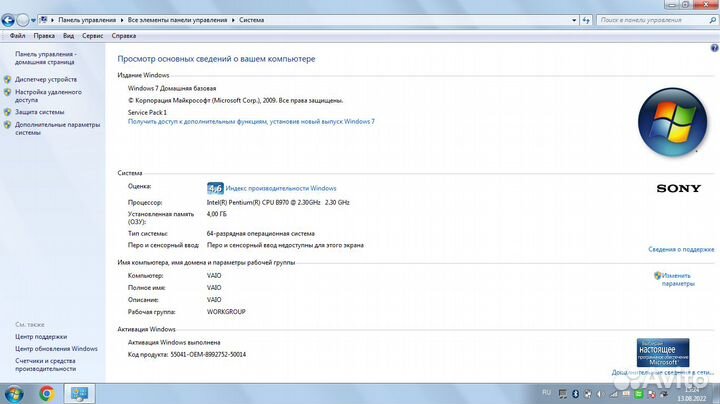The width and height of the screenshot is (720, 404).
Task: Select 'Windows 7 Домашняя базовая' edition text
Action: point(172,88)
